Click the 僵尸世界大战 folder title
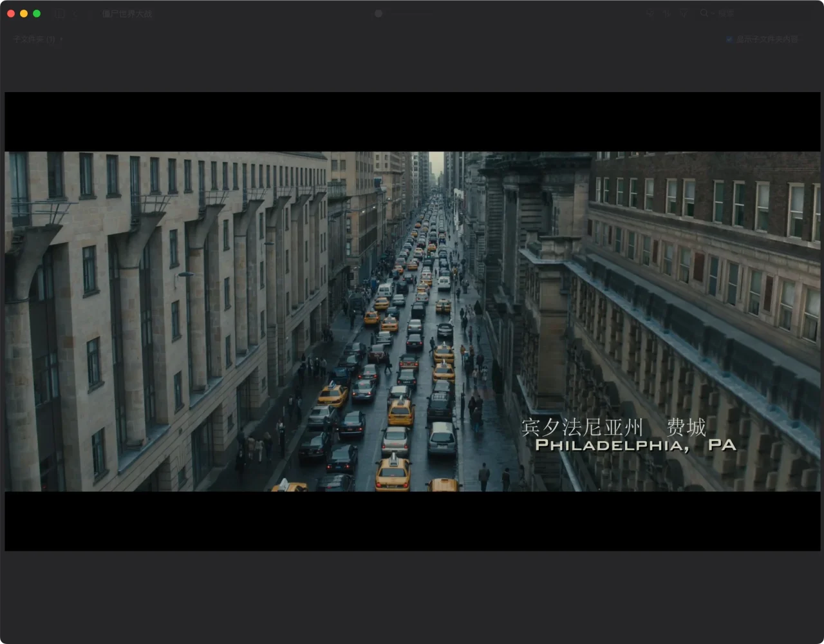The image size is (824, 644). pos(127,14)
